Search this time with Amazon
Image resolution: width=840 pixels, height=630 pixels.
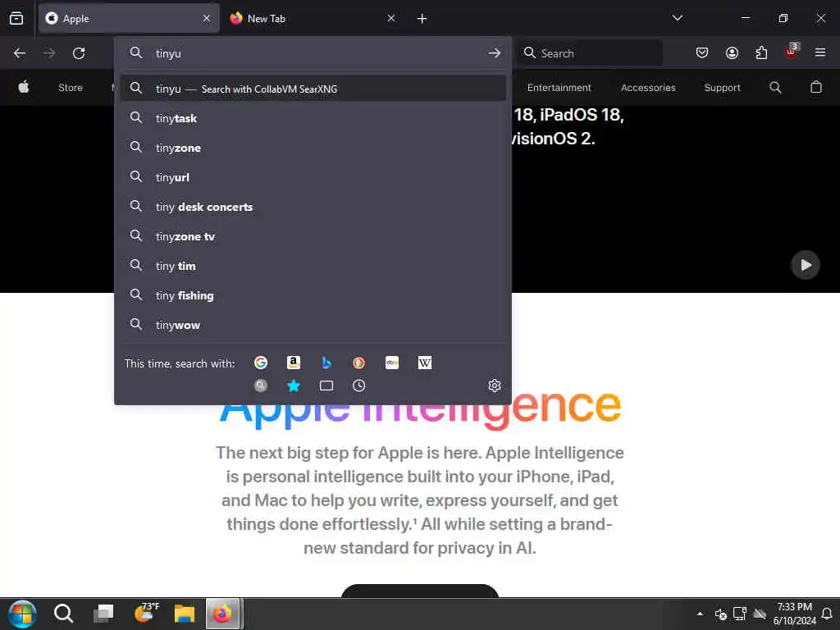pos(294,363)
